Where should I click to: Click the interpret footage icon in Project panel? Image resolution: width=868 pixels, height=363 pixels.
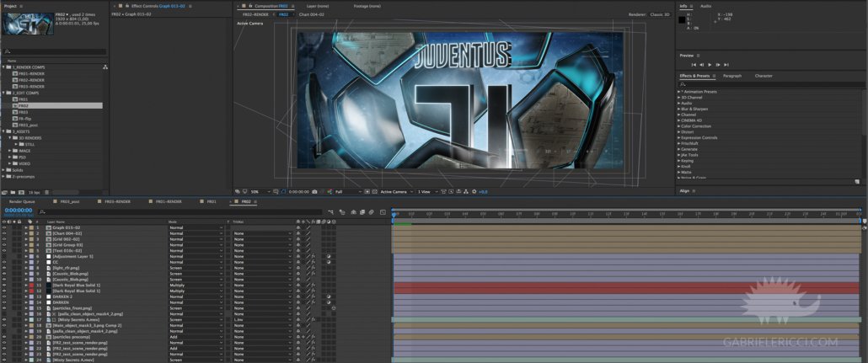[4, 193]
